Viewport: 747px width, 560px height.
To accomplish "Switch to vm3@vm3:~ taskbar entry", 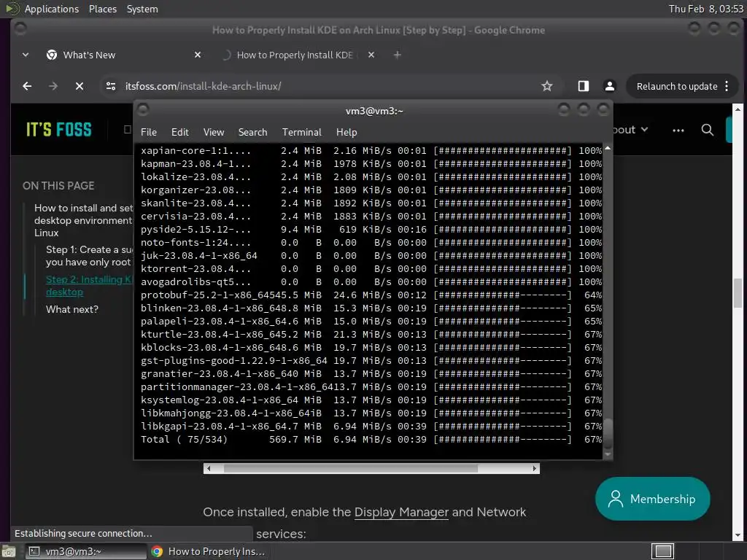I will [85, 551].
